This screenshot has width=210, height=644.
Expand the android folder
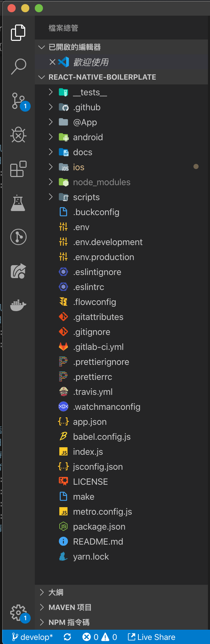(x=88, y=137)
